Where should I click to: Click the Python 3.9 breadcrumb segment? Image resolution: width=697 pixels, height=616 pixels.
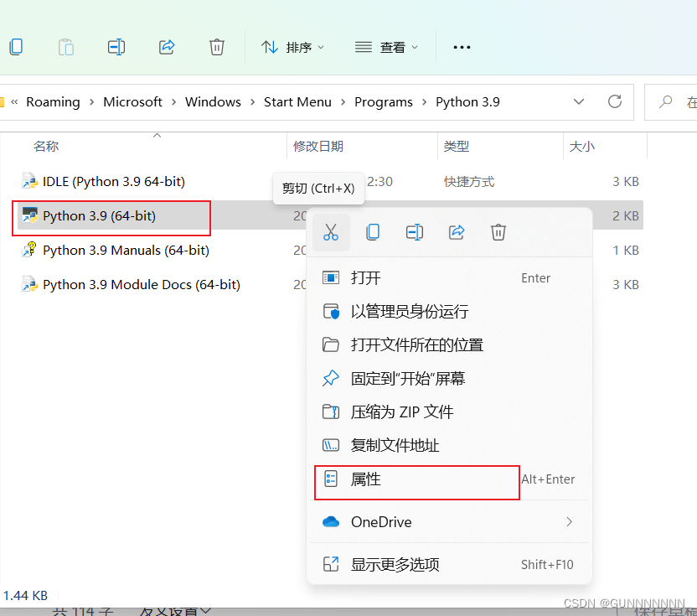467,102
